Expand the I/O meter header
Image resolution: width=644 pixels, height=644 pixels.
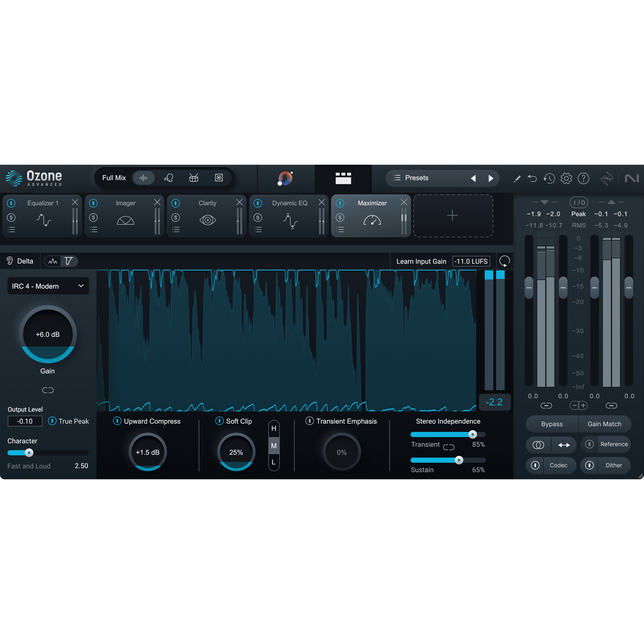(x=579, y=202)
